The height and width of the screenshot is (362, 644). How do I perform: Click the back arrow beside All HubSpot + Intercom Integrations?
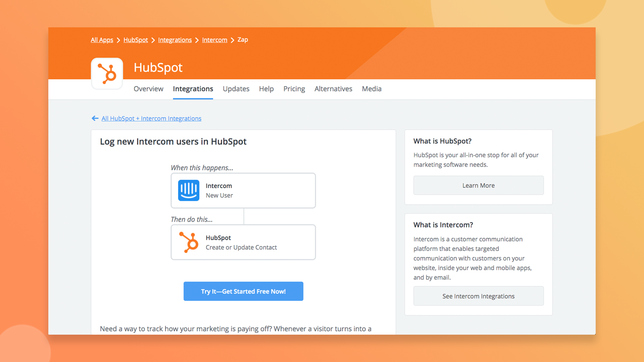[x=95, y=118]
